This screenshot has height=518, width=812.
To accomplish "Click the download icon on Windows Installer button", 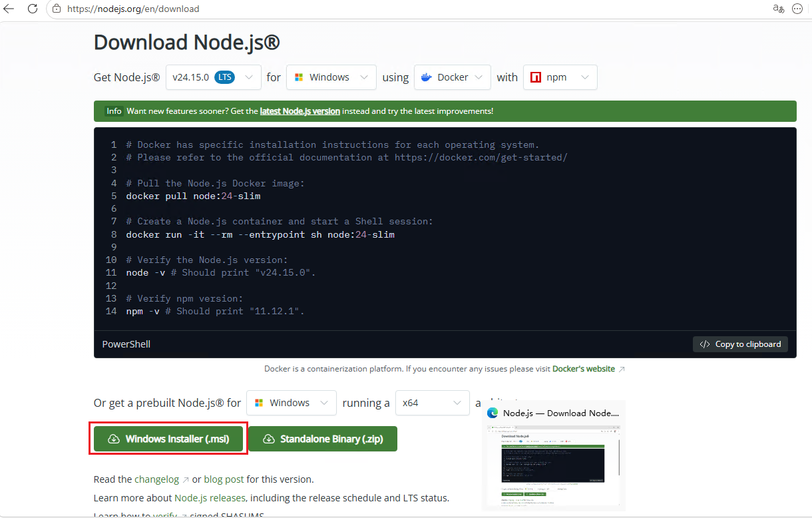I will pos(114,439).
